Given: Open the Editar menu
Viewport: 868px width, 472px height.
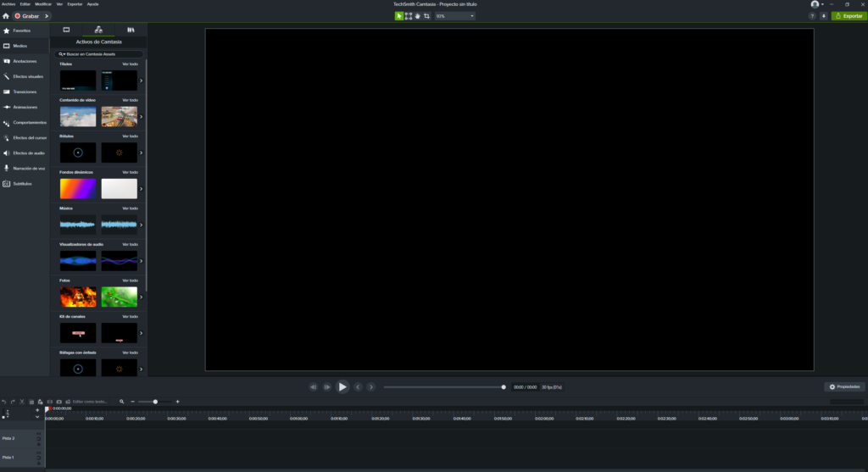Looking at the screenshot, I should click(x=25, y=4).
